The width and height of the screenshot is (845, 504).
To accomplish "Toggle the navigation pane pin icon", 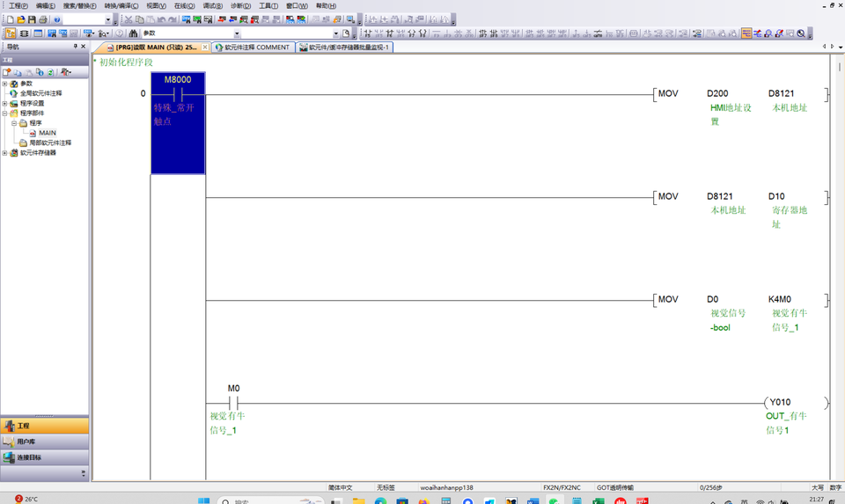I will point(76,47).
